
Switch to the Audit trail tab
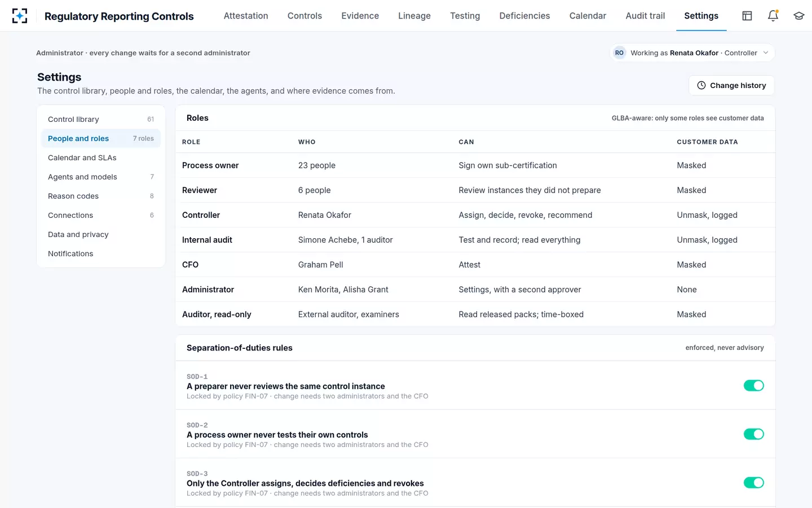pos(645,16)
